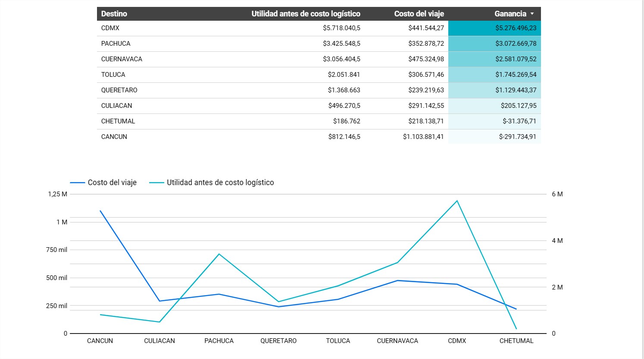Click CANCUN cost value $1.103.881,41
The width and height of the screenshot is (644, 359).
pyautogui.click(x=423, y=137)
